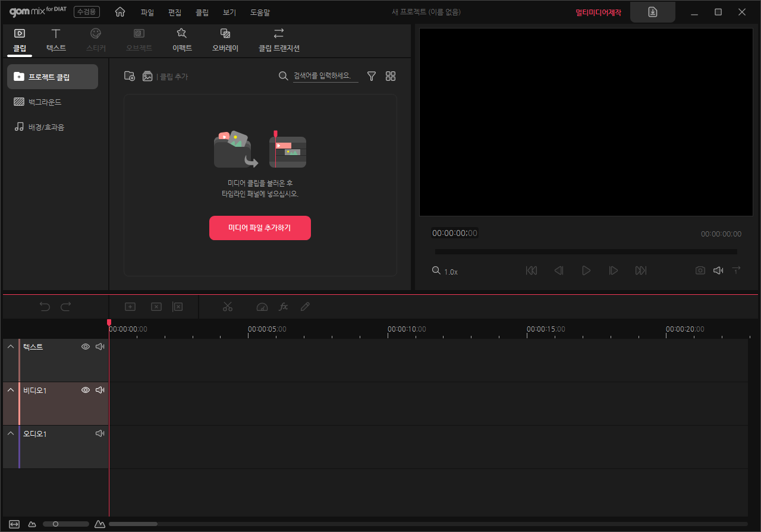Open the 파일 menu
Viewport: 761px width, 532px height.
(147, 12)
